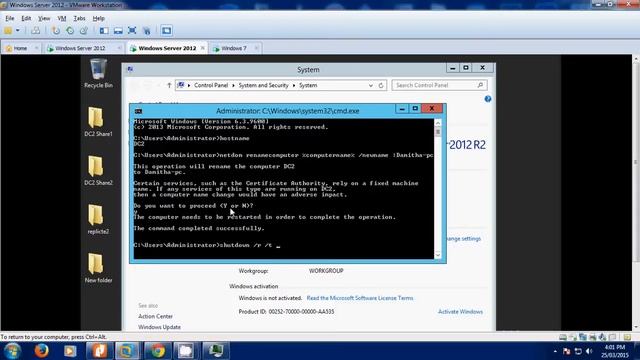Screen dimensions: 640x360
Task: Open the Windows Start orb
Action: (x=13, y=351)
